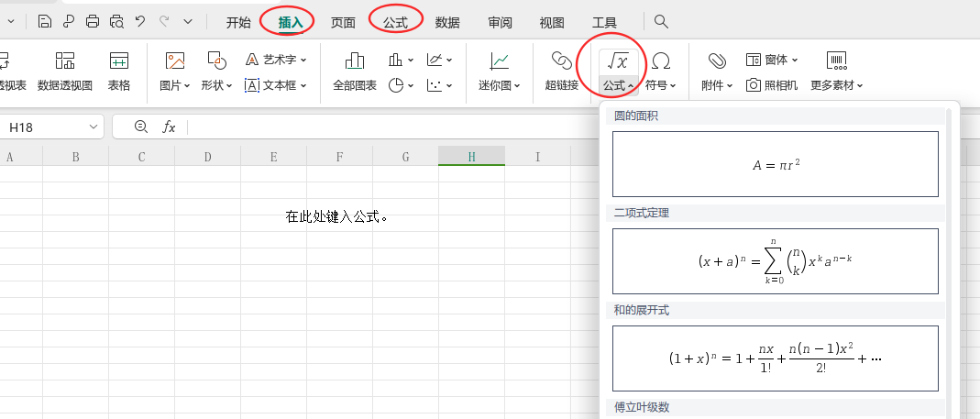Image resolution: width=980 pixels, height=419 pixels.
Task: Insert the 圆的面积 circle area formula
Action: coord(775,164)
